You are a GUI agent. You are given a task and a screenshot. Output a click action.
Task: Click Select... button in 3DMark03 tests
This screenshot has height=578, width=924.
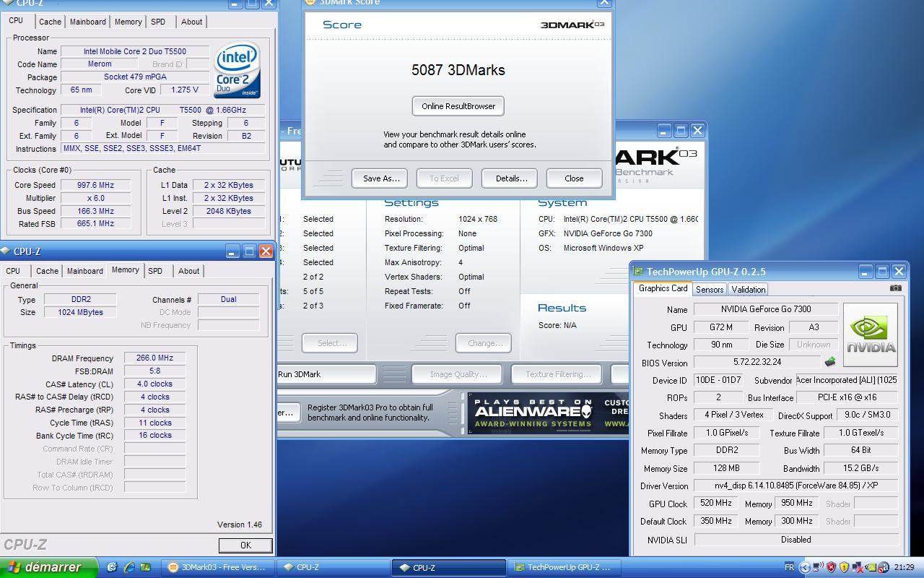pos(330,343)
